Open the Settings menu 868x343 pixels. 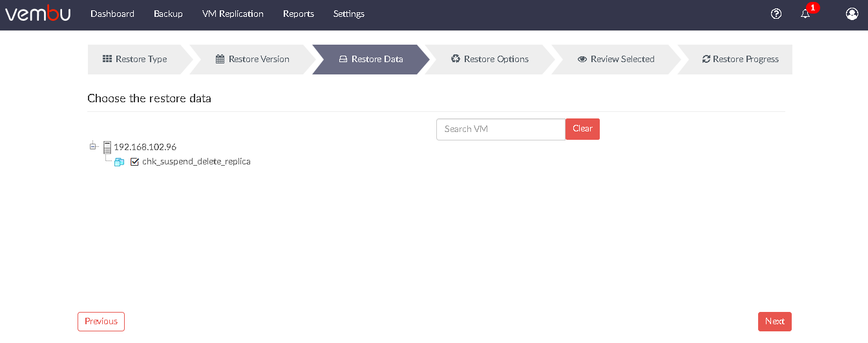pyautogui.click(x=349, y=14)
